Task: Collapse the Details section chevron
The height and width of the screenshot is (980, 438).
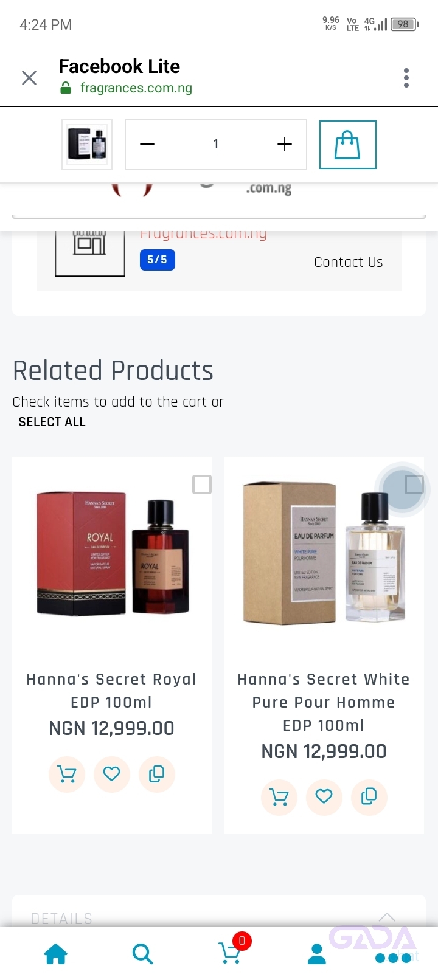Action: 387,917
